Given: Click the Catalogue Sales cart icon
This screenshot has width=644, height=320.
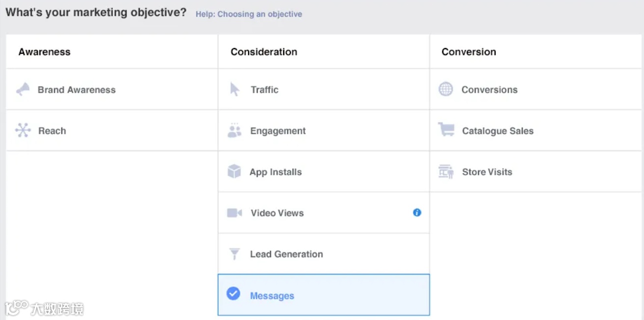Looking at the screenshot, I should click(446, 130).
